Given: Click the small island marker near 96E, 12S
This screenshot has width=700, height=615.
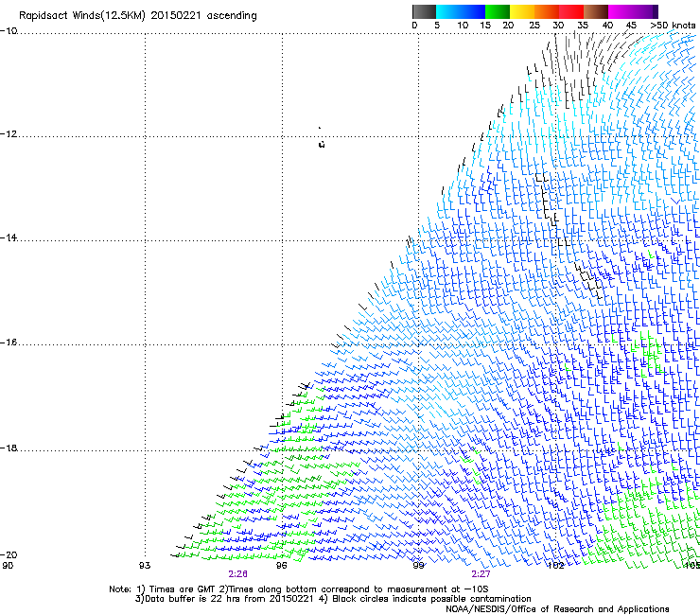Looking at the screenshot, I should tap(322, 144).
